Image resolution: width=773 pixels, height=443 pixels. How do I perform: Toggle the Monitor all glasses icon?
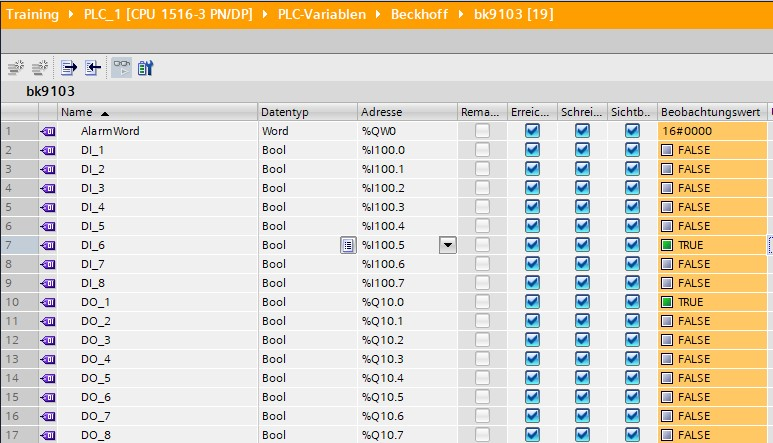pos(121,68)
